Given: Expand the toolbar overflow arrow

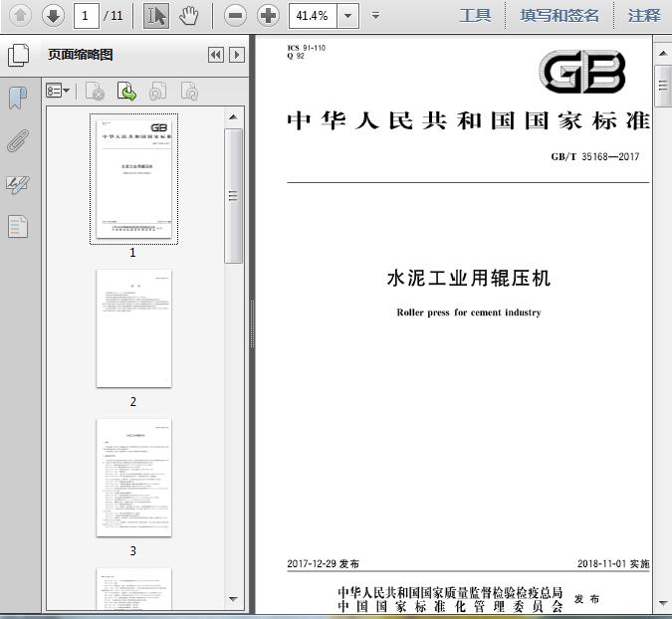Looking at the screenshot, I should coord(375,15).
